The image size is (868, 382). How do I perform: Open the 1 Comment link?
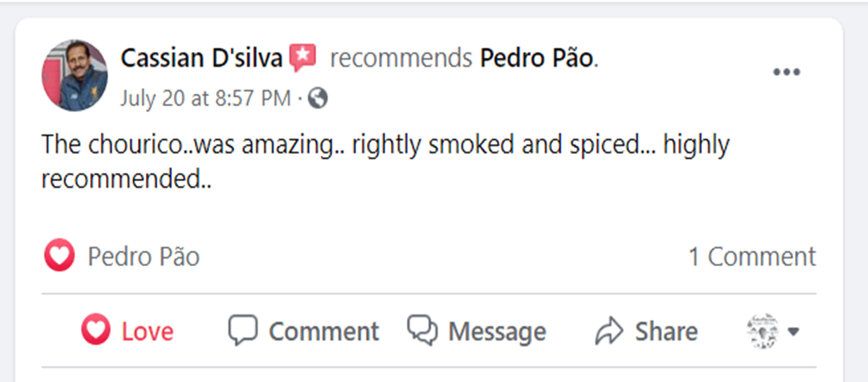pyautogui.click(x=752, y=257)
